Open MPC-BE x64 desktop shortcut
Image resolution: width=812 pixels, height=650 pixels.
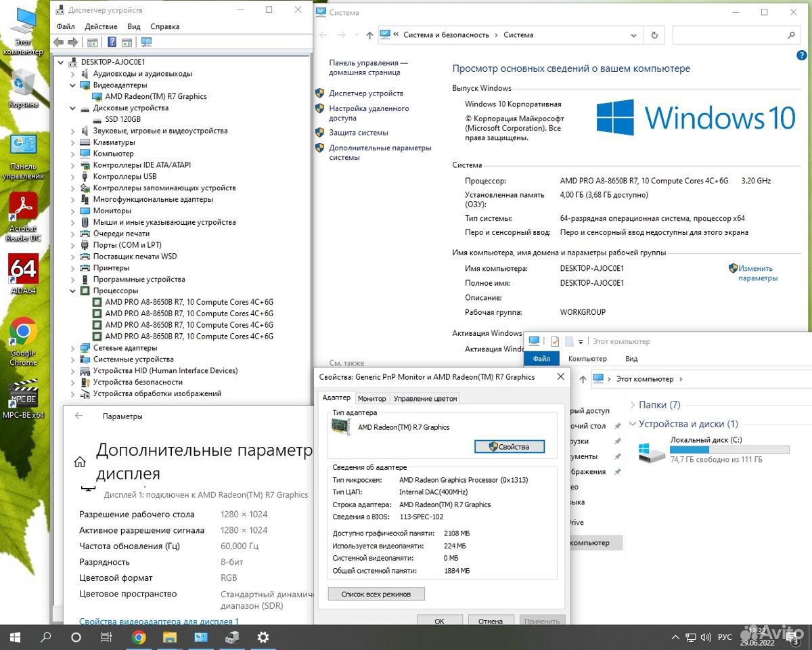[x=23, y=399]
